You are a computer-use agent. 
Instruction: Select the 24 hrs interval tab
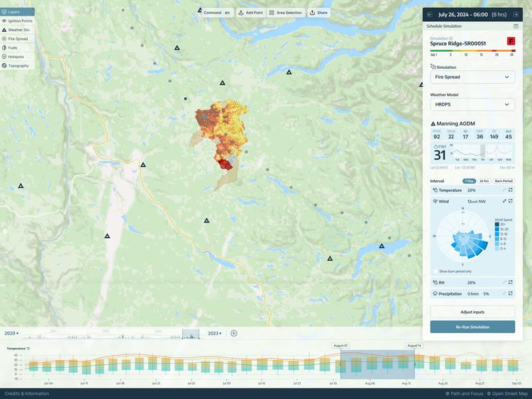pyautogui.click(x=484, y=181)
